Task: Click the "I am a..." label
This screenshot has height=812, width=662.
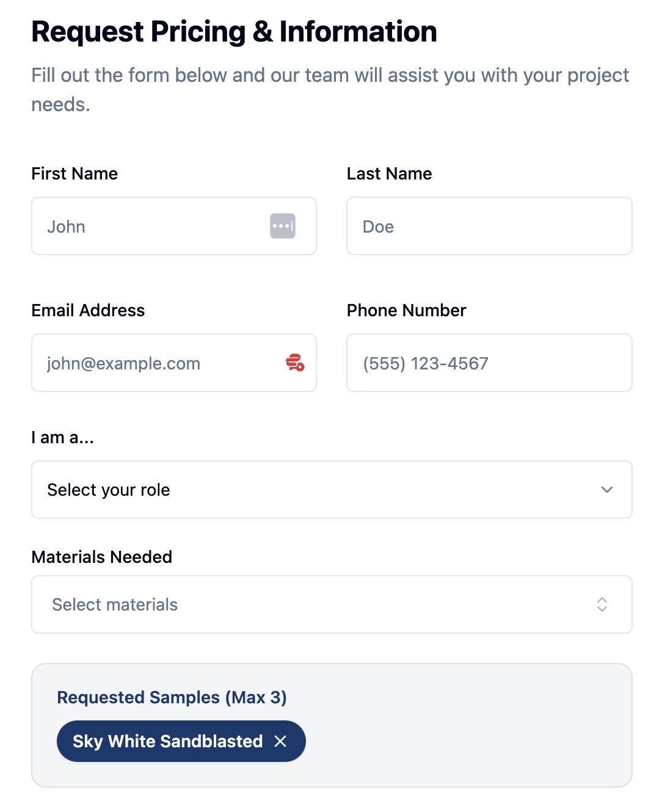Action: click(63, 437)
